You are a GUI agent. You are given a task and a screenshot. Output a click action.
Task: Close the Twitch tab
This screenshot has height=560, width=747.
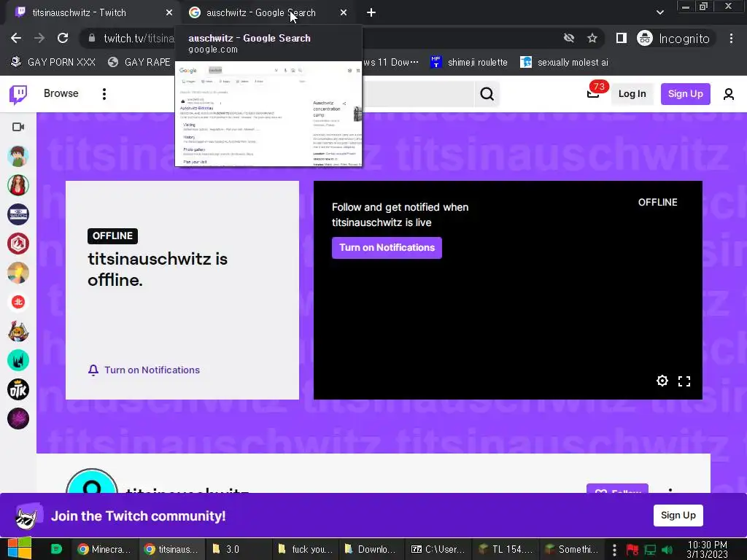pos(169,13)
